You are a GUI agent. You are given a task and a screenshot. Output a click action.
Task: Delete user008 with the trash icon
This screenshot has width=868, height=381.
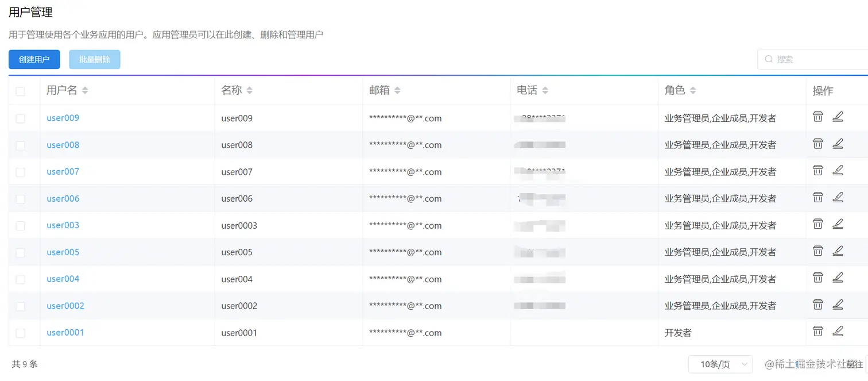pos(817,144)
